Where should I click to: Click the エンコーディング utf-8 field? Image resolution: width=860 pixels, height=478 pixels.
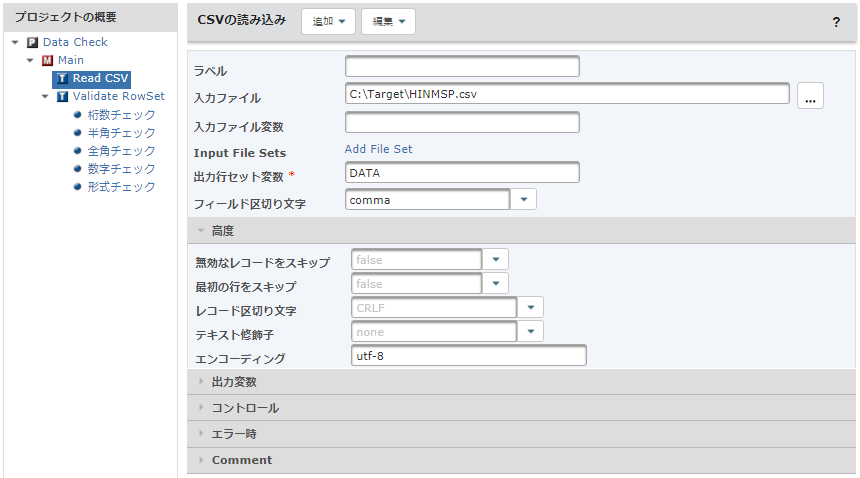coord(468,356)
